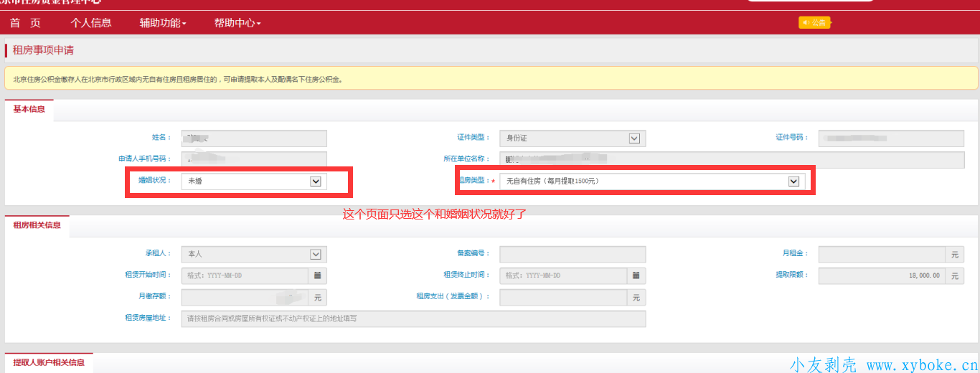
Task: Open the 租赁终止时间 calendar picker icon
Action: pos(636,275)
